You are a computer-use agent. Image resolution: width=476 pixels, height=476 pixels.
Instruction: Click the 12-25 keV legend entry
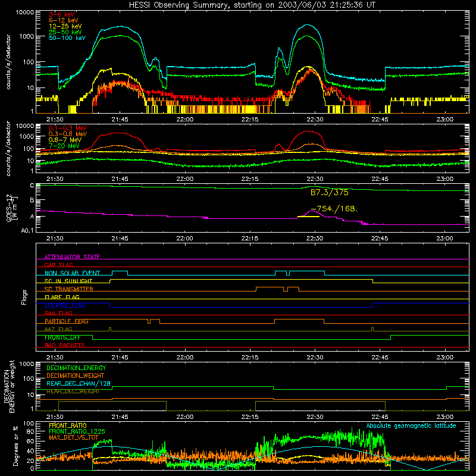pos(65,26)
